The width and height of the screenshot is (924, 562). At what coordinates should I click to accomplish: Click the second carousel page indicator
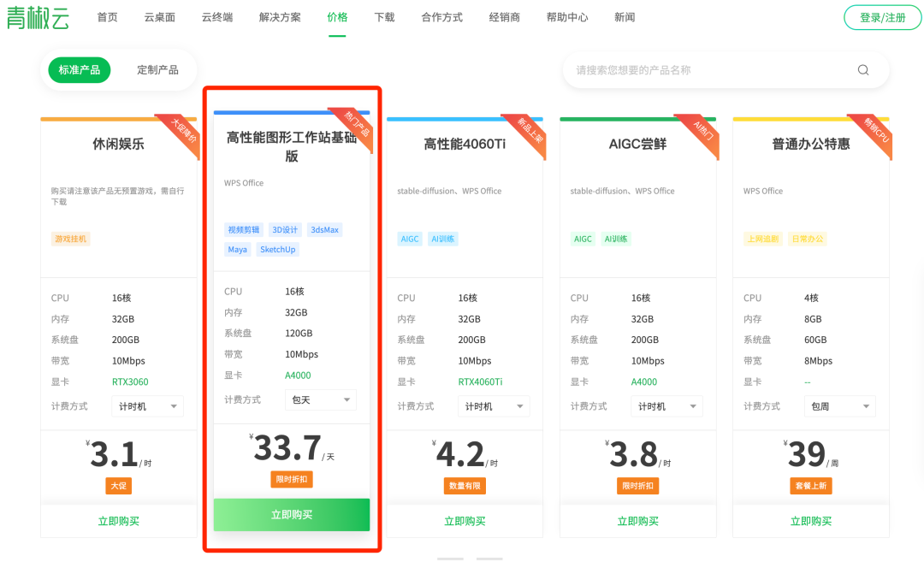click(489, 559)
